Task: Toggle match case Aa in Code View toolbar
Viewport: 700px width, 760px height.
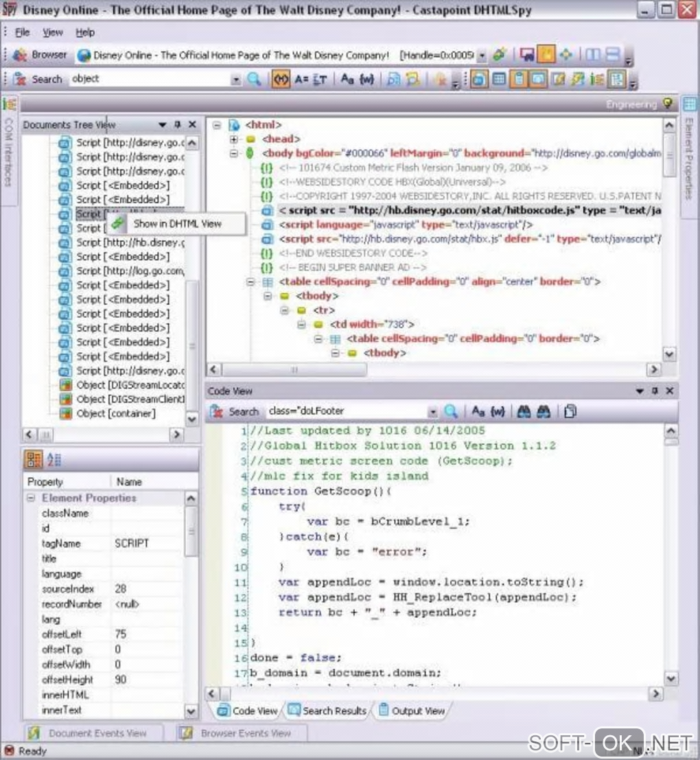Action: click(478, 411)
